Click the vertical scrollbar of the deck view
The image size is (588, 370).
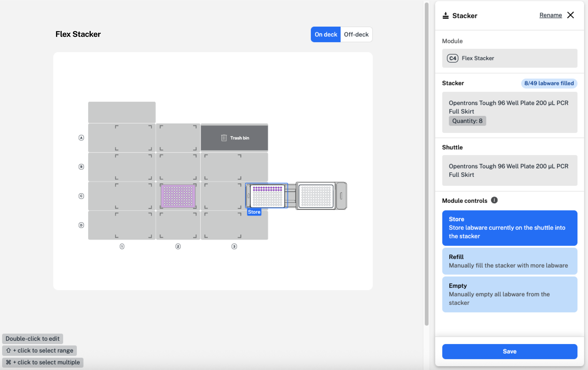[426, 163]
